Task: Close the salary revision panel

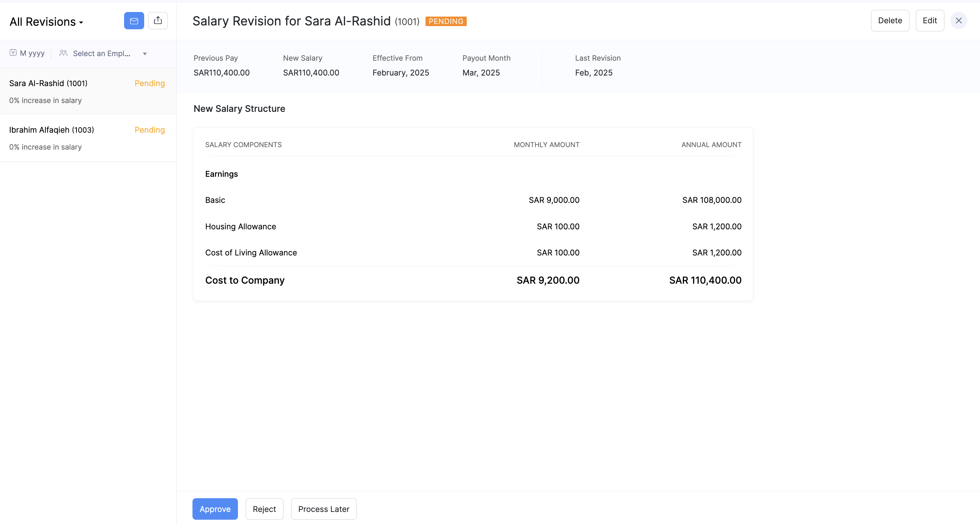Action: pyautogui.click(x=958, y=21)
